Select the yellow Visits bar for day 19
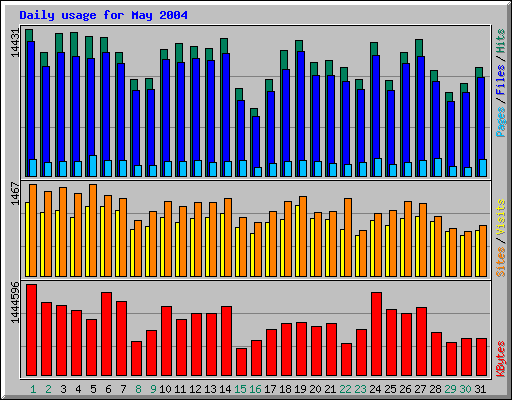This screenshot has height=400, width=512. (x=297, y=241)
